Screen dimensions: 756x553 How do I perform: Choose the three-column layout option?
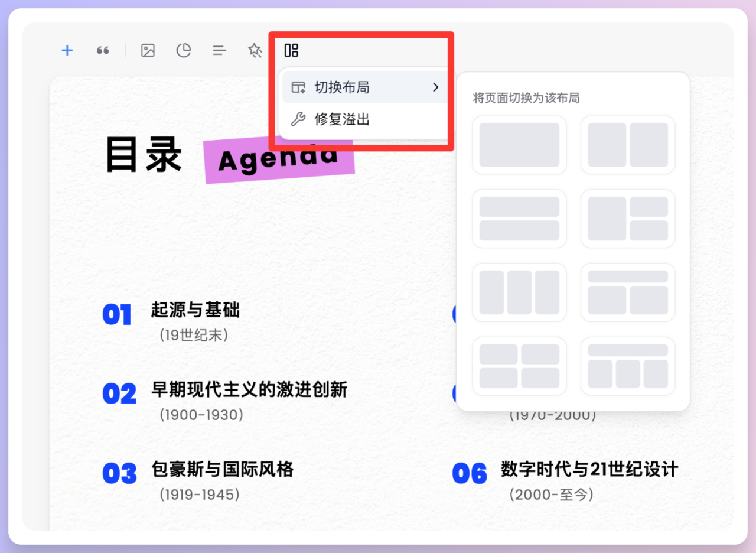tap(519, 292)
